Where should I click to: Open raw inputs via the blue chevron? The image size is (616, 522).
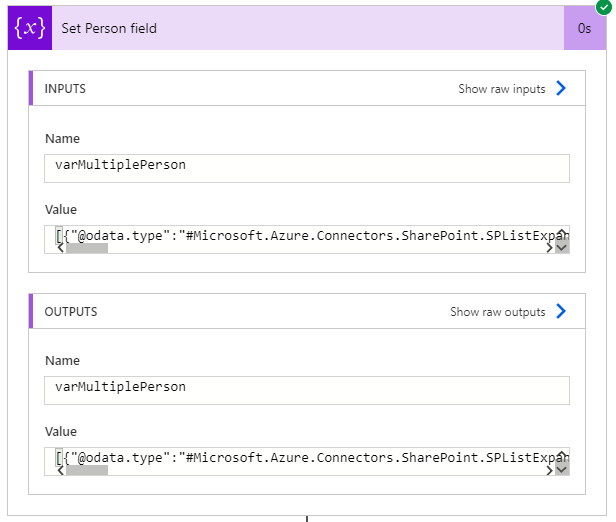pos(561,88)
